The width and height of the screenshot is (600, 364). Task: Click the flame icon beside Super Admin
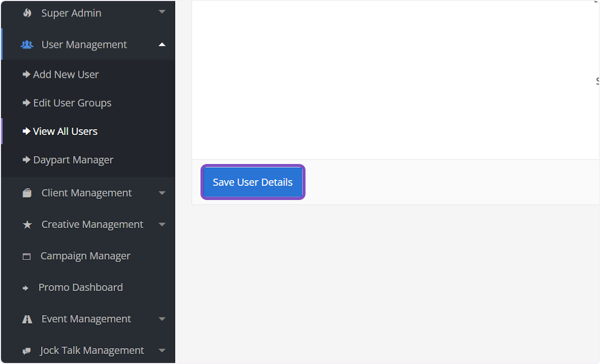(x=26, y=12)
